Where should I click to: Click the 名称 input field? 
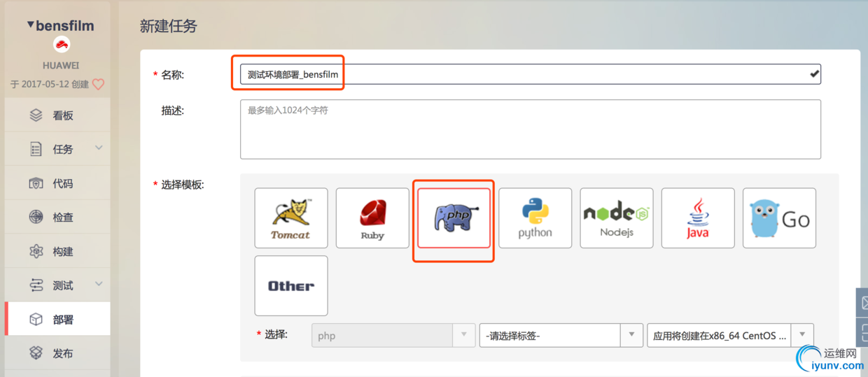click(x=530, y=74)
